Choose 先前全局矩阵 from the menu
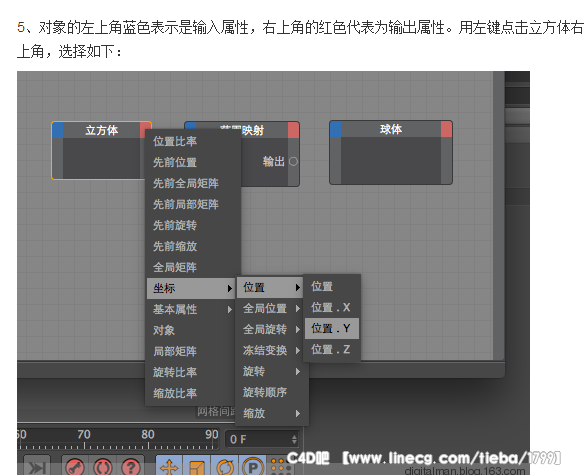 192,183
